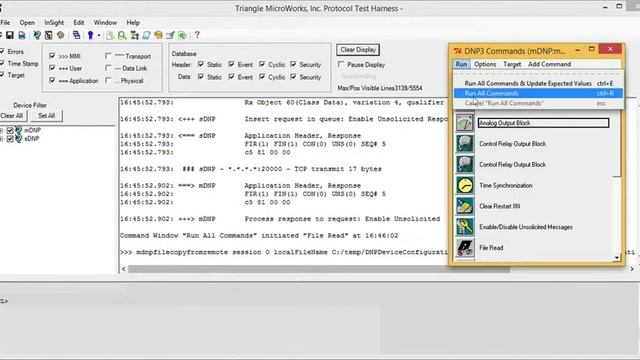
Task: Open the InSight menu
Action: click(x=54, y=22)
